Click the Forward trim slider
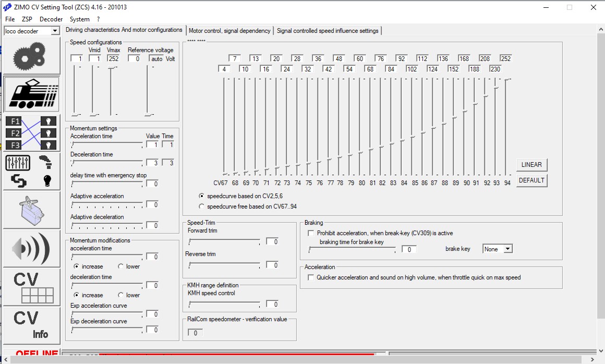Screen dimensions: 605x364 click(x=224, y=241)
